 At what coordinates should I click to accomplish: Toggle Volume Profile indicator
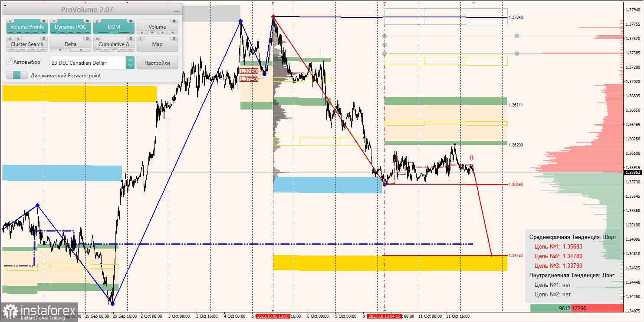(27, 27)
